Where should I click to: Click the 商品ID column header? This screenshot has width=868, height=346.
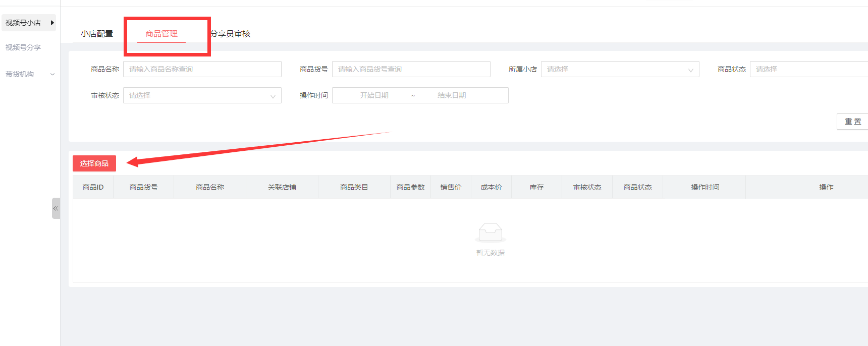coord(93,187)
